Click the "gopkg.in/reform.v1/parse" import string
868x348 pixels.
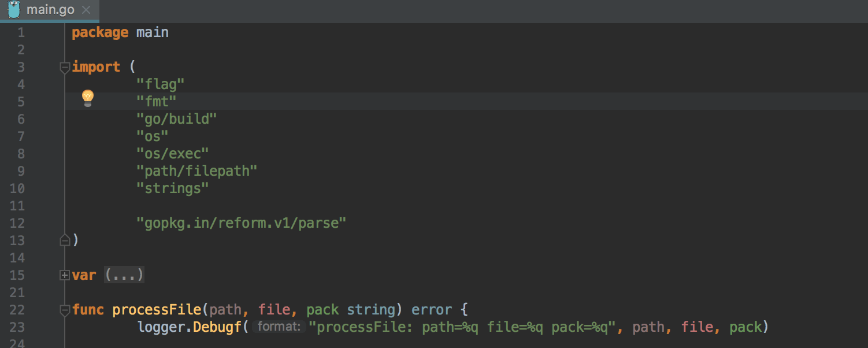pos(241,223)
